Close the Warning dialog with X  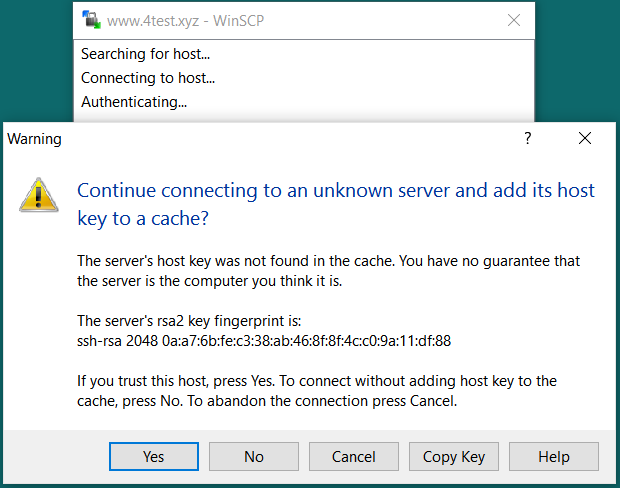click(585, 138)
